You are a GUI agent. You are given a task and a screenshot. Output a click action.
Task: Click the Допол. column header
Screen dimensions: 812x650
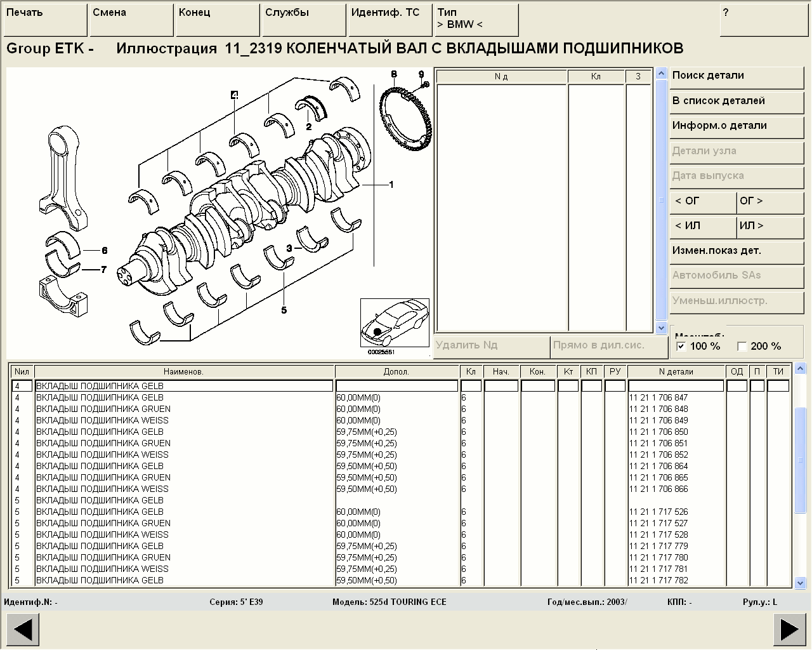tap(396, 371)
